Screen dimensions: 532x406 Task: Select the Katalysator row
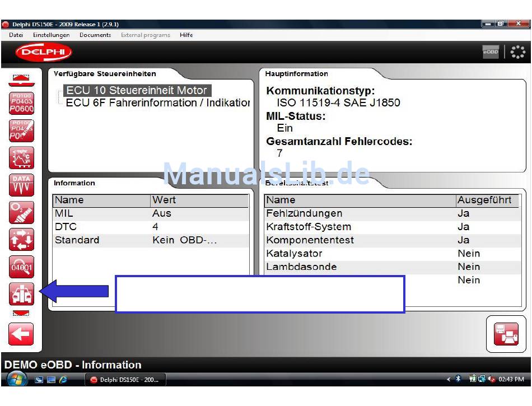393,253
